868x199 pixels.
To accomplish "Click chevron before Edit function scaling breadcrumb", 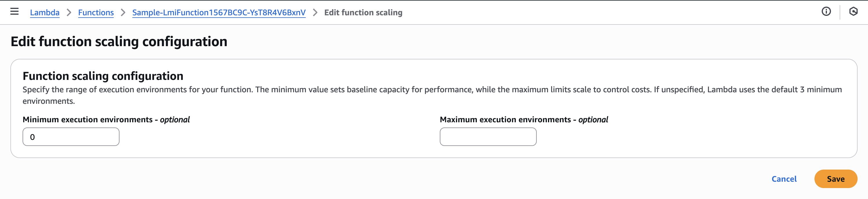I will tap(315, 12).
